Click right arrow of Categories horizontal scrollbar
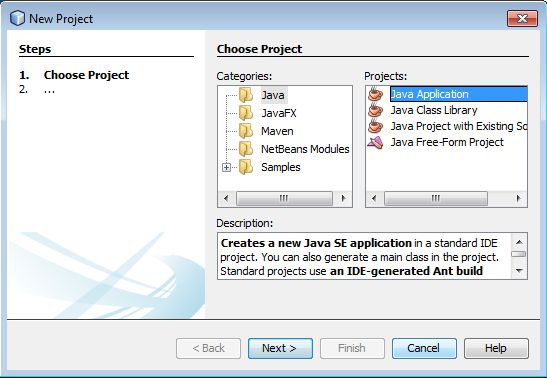The width and height of the screenshot is (547, 378). click(343, 198)
